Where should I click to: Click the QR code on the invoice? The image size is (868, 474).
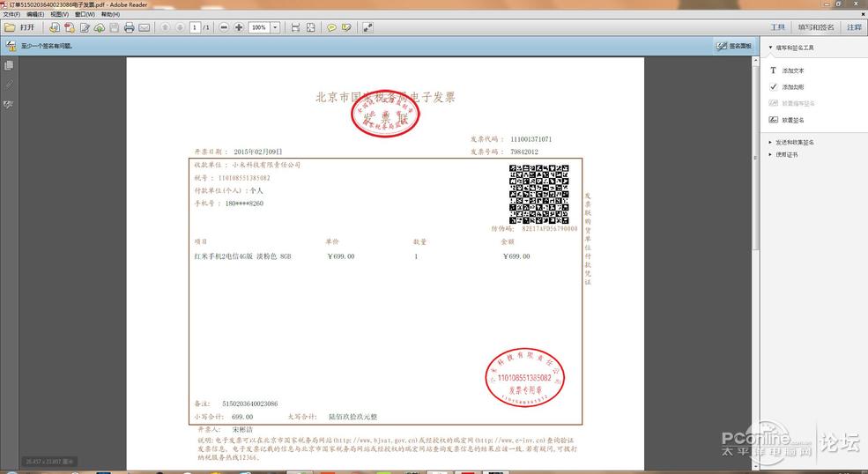538,195
